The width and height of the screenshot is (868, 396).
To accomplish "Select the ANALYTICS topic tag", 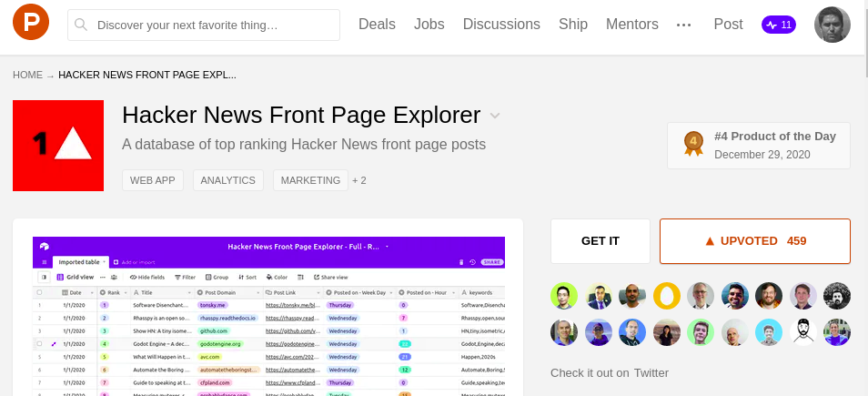I will pyautogui.click(x=228, y=180).
